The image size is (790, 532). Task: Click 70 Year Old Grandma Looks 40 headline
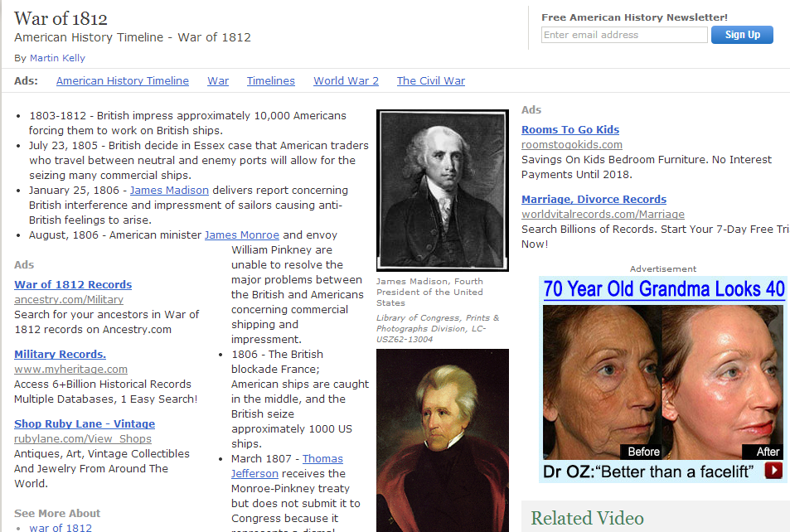(x=664, y=289)
